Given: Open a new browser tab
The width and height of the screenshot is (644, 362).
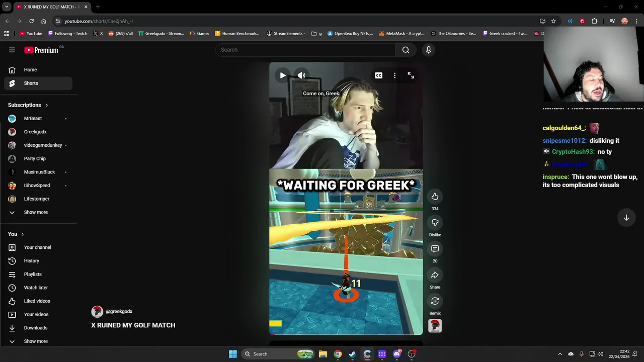Looking at the screenshot, I should coord(98,7).
